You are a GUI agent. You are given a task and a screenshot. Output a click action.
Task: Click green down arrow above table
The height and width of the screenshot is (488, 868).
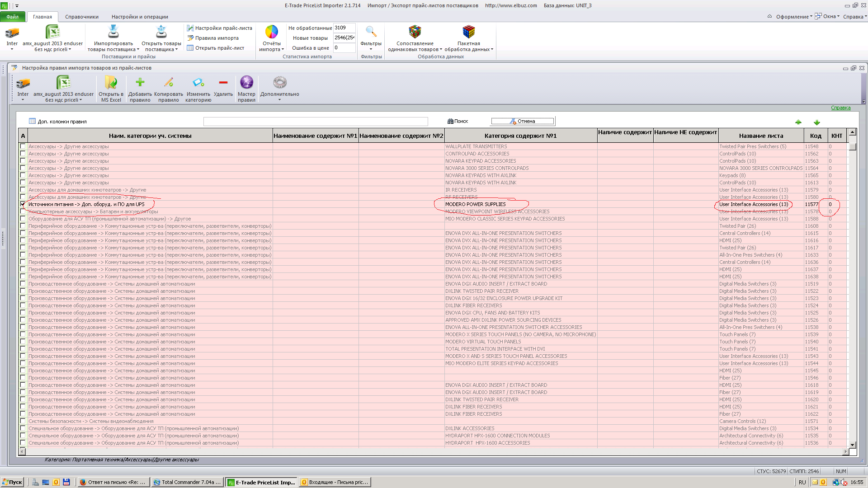[817, 122]
